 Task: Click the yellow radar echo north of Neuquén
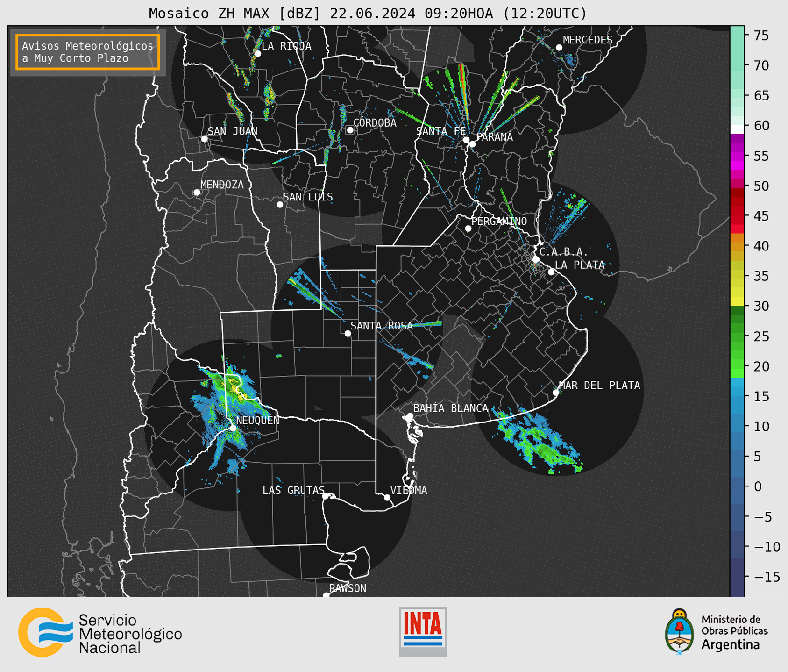coord(236,389)
